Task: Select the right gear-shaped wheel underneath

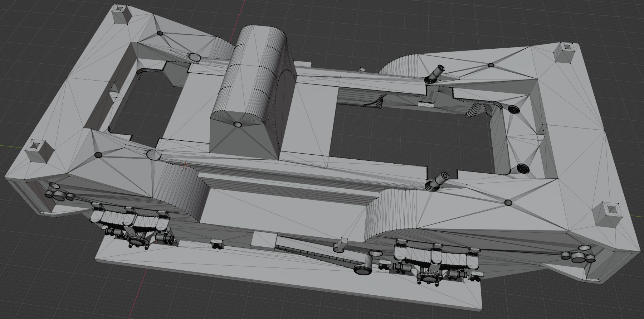Action: [x=429, y=277]
